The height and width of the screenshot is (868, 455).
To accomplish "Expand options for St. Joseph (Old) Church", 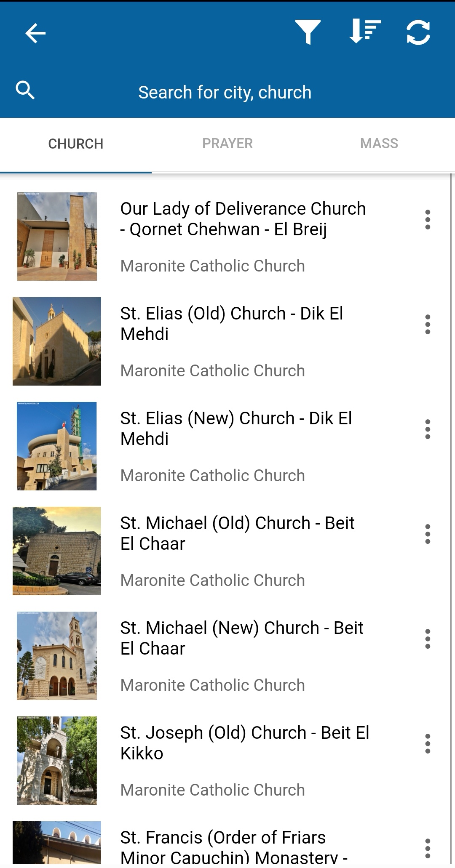I will 428,744.
